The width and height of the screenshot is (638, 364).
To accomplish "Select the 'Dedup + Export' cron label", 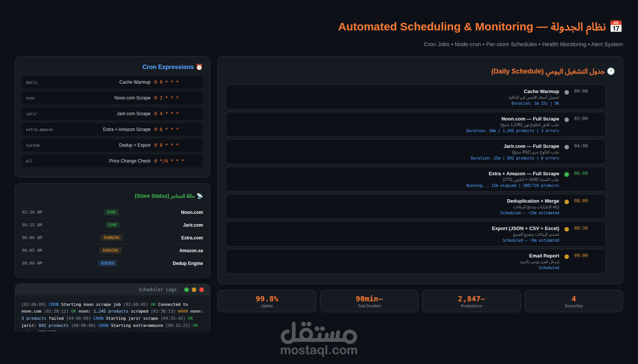I will pyautogui.click(x=135, y=145).
